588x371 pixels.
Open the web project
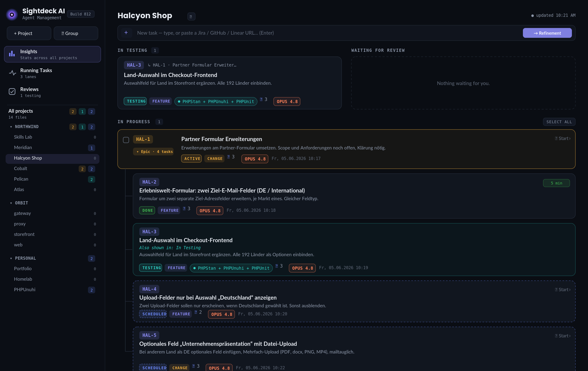pos(52,245)
